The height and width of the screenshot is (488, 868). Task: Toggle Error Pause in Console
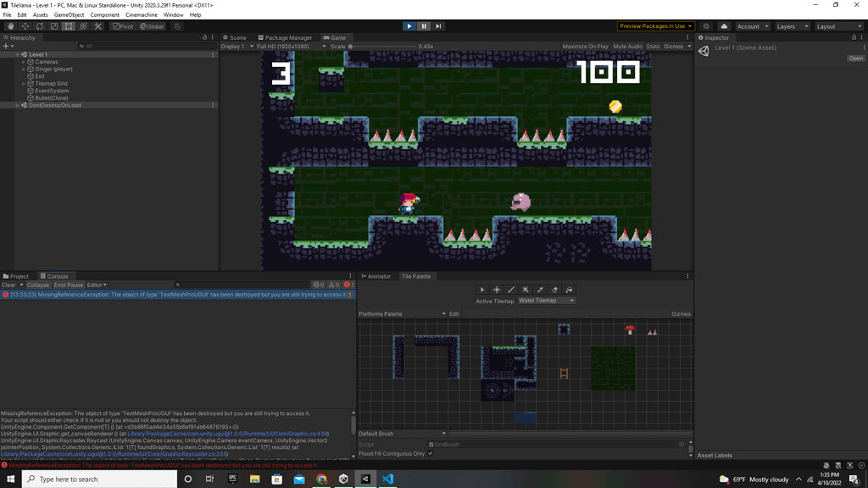click(x=68, y=285)
